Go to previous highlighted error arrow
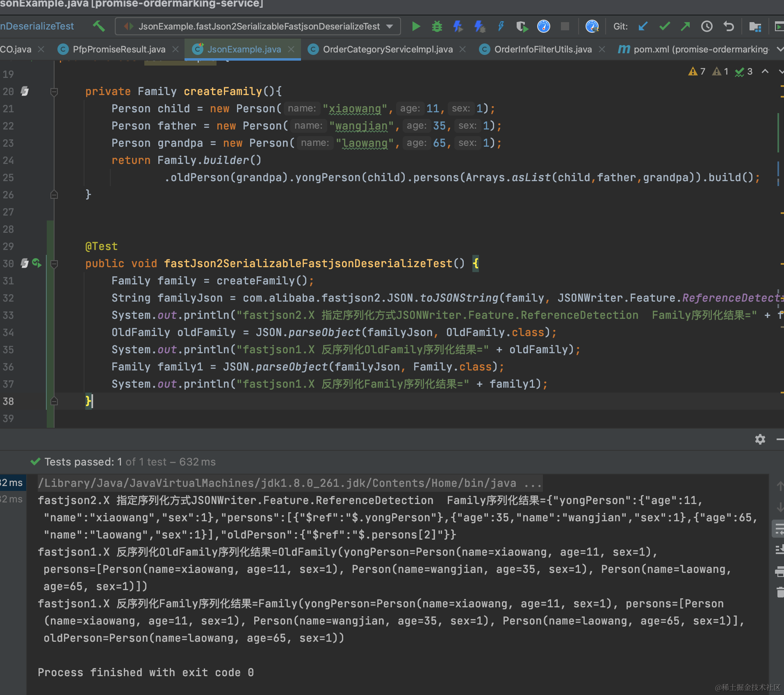This screenshot has height=695, width=784. click(765, 72)
